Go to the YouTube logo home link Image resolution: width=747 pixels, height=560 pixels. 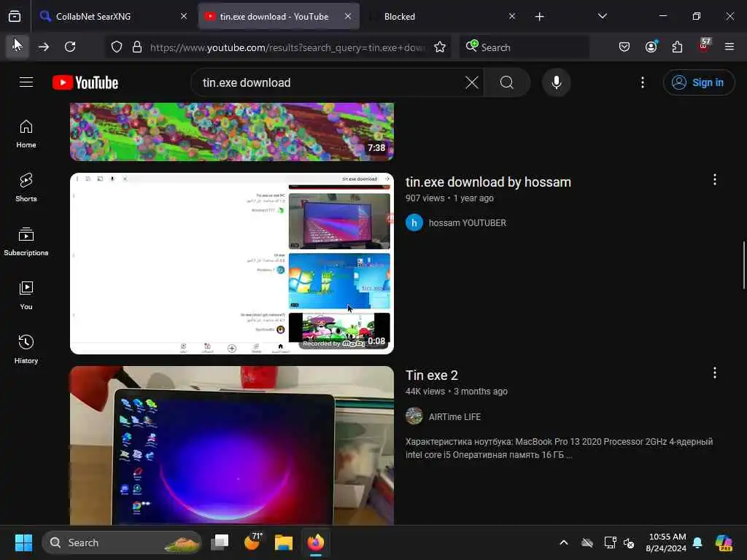86,82
